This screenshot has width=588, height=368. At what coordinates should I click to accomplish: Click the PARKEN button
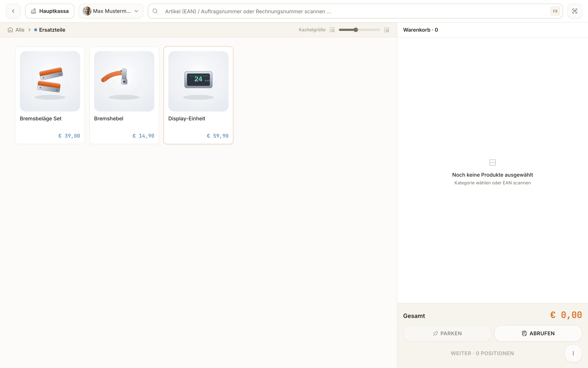tap(447, 333)
